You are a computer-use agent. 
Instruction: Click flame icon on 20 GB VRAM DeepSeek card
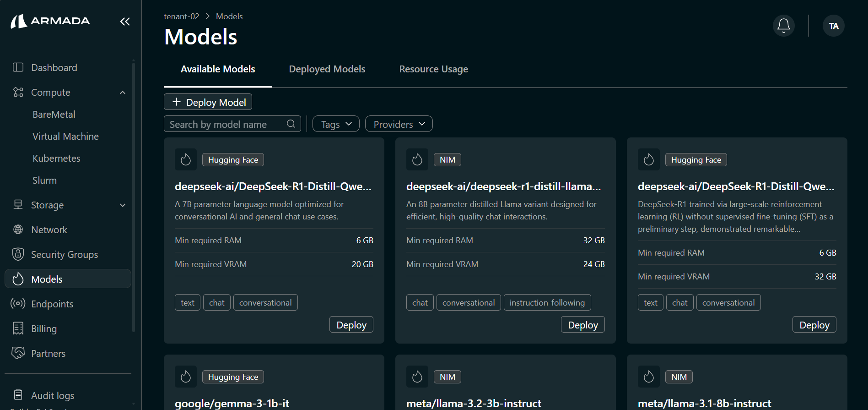(186, 159)
